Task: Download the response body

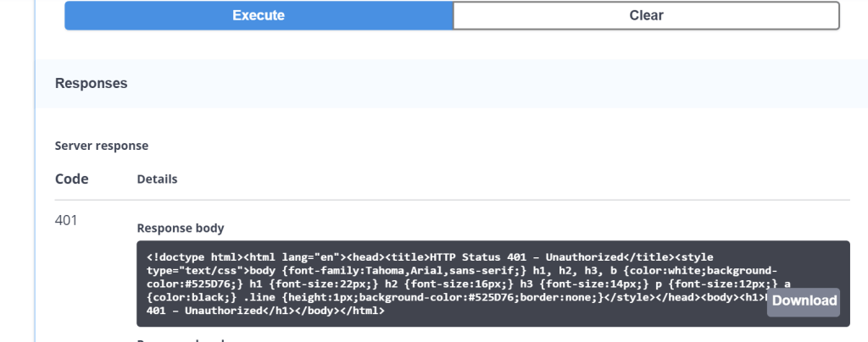Action: tap(804, 301)
